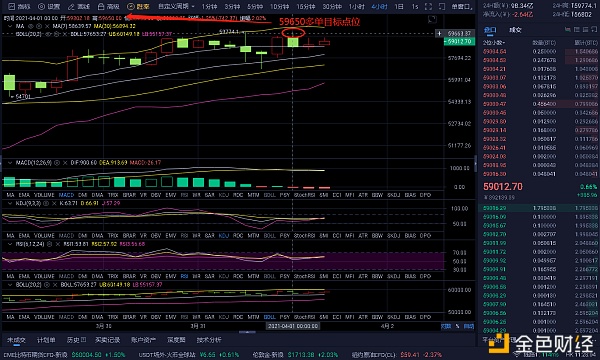Collapse the bottom BOLL panel chevron
The image size is (600, 360).
(x=10, y=285)
